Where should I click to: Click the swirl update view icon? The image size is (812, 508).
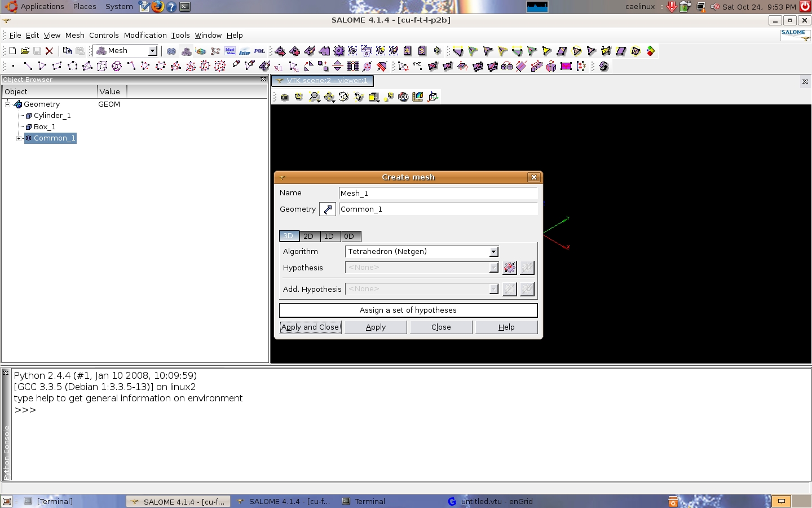point(604,66)
